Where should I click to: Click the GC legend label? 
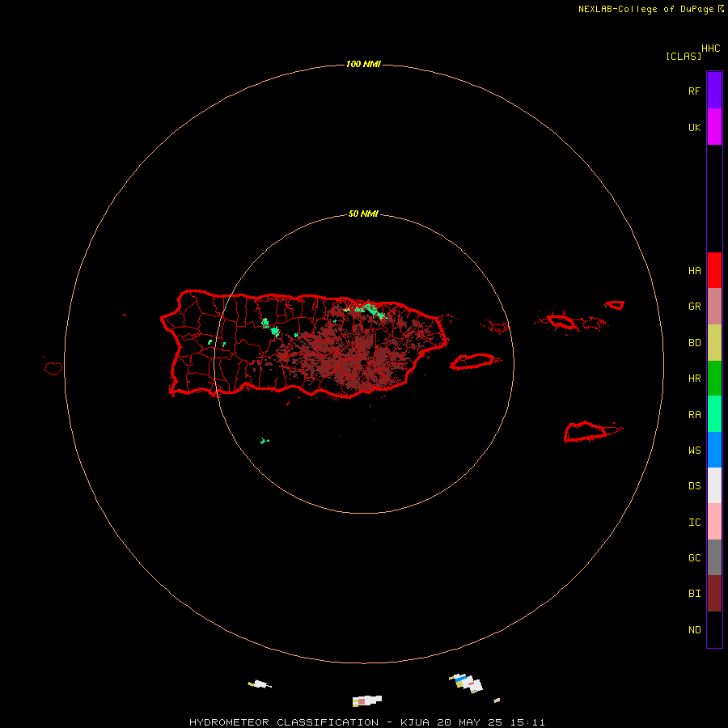pyautogui.click(x=694, y=557)
